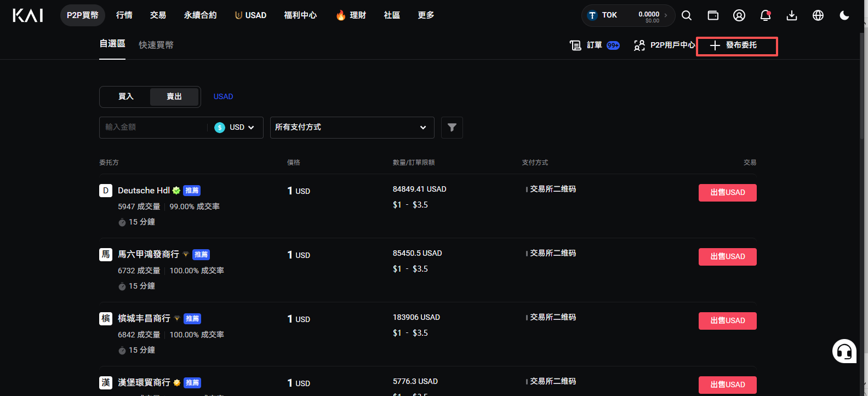Open the customer support headset icon
868x396 pixels.
pos(844,351)
